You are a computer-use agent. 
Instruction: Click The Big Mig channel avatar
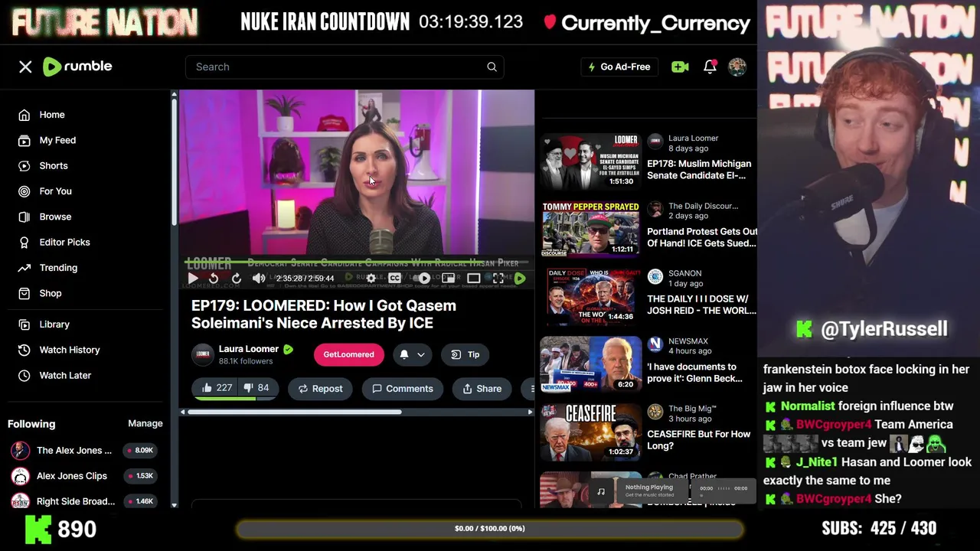click(655, 412)
